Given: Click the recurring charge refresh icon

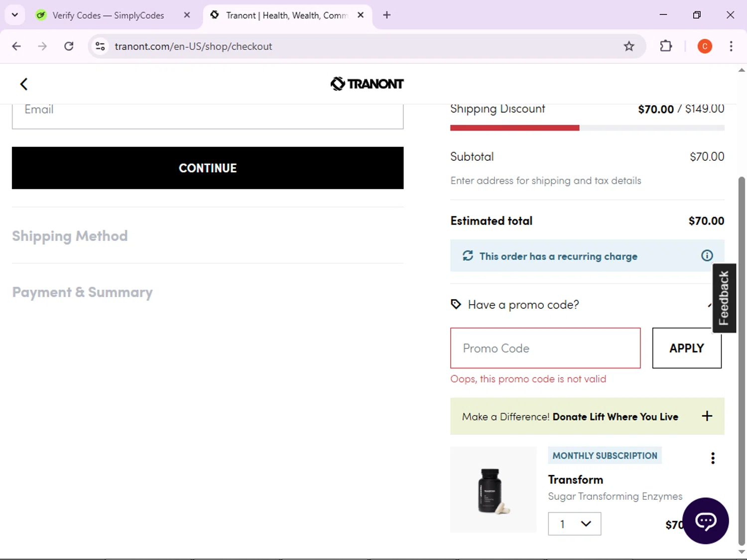Looking at the screenshot, I should (x=468, y=256).
